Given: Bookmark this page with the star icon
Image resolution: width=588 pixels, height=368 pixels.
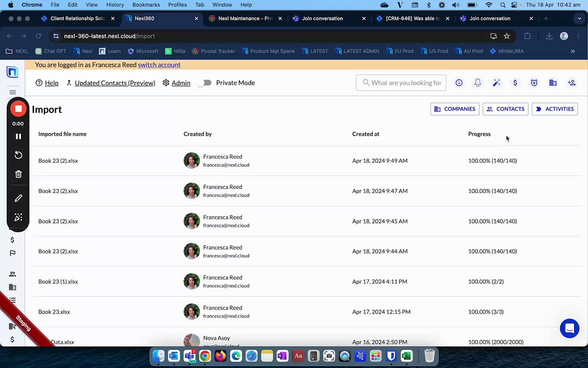Looking at the screenshot, I should pyautogui.click(x=507, y=36).
